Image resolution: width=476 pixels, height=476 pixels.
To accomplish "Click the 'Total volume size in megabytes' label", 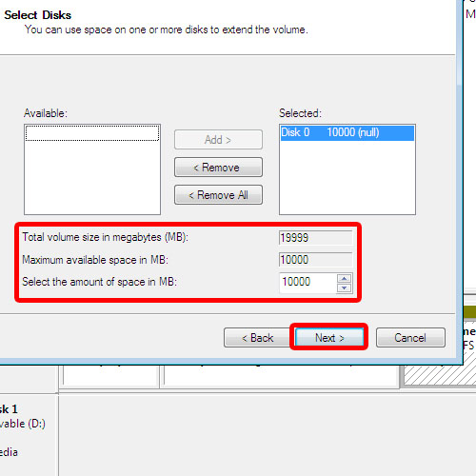I will point(106,237).
